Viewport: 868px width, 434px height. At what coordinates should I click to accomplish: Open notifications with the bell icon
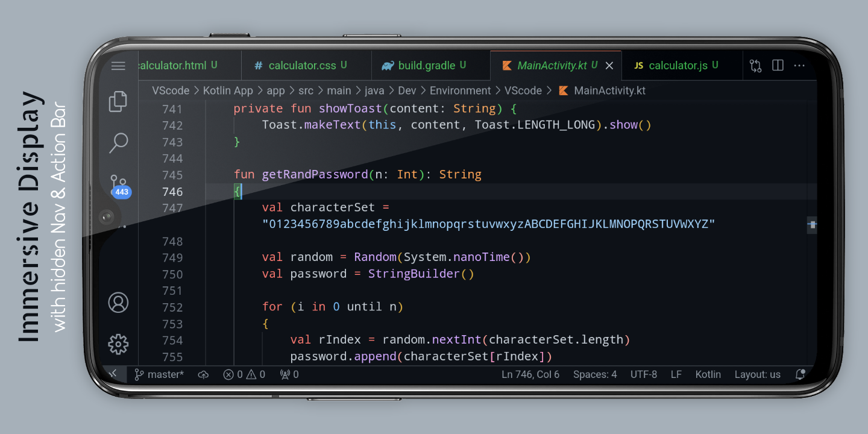coord(800,374)
